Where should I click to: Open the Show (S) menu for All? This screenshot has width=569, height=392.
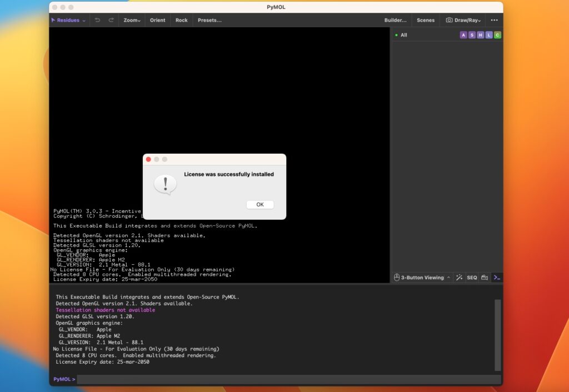tap(472, 34)
